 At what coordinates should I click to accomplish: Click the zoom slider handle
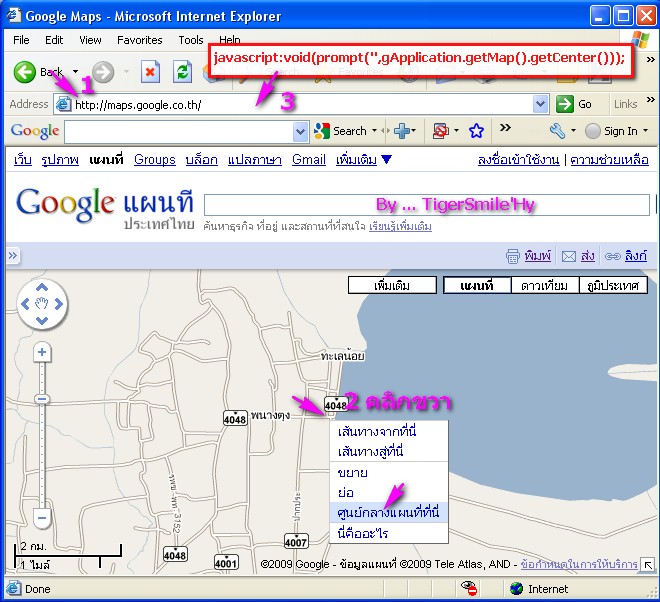coord(42,399)
